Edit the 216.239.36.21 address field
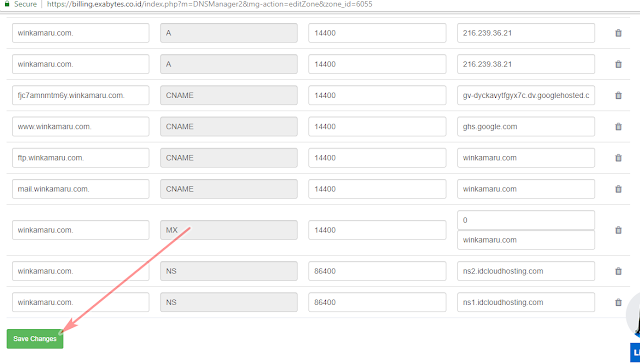Screen dimensions: 640x363 (x=526, y=33)
